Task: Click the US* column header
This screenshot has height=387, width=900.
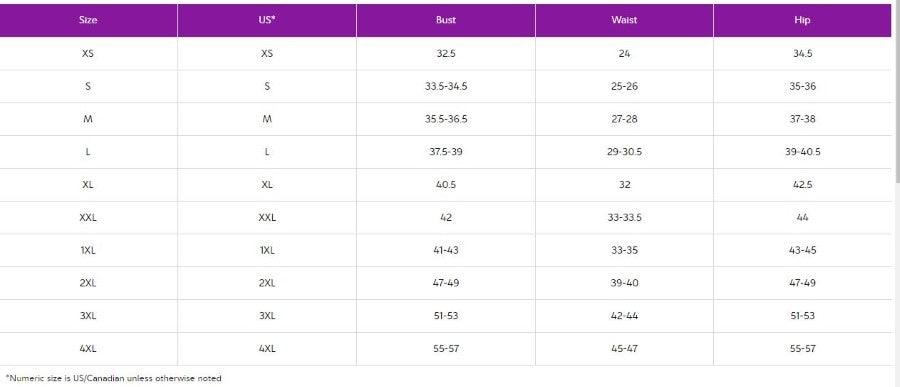Action: [x=267, y=20]
